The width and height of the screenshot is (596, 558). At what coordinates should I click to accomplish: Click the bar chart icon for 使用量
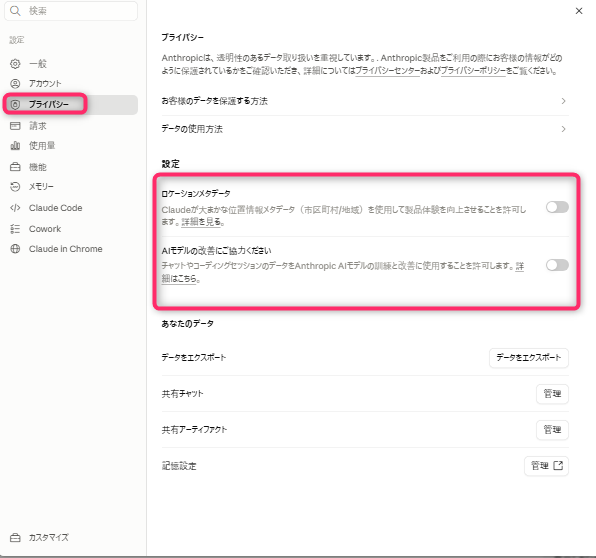(x=15, y=146)
